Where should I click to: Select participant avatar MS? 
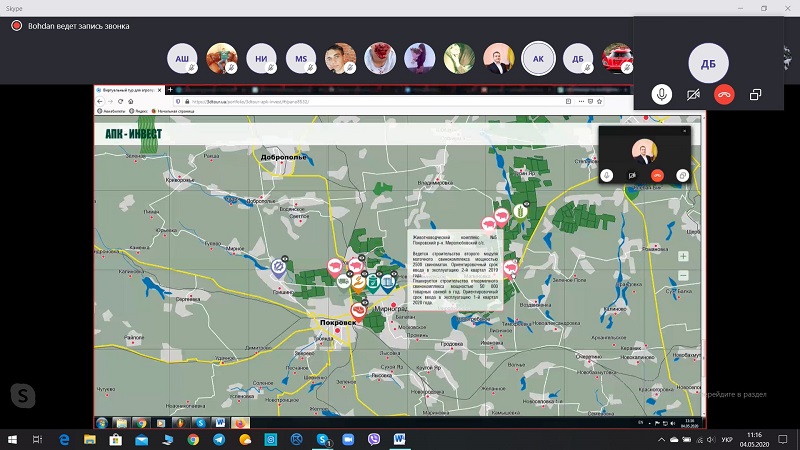pyautogui.click(x=301, y=59)
